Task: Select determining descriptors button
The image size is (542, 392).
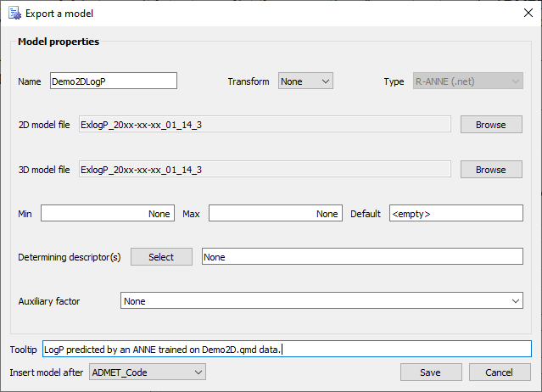Action: coord(161,257)
